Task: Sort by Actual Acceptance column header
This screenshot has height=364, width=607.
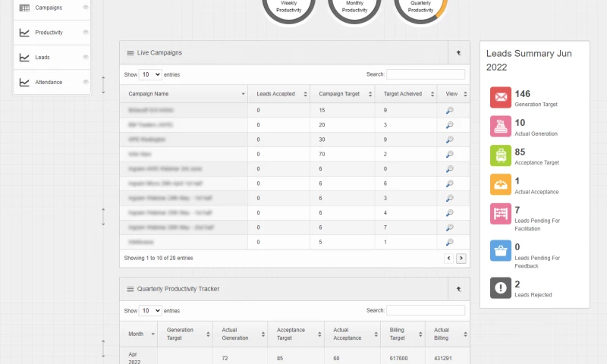Action: tap(352, 334)
